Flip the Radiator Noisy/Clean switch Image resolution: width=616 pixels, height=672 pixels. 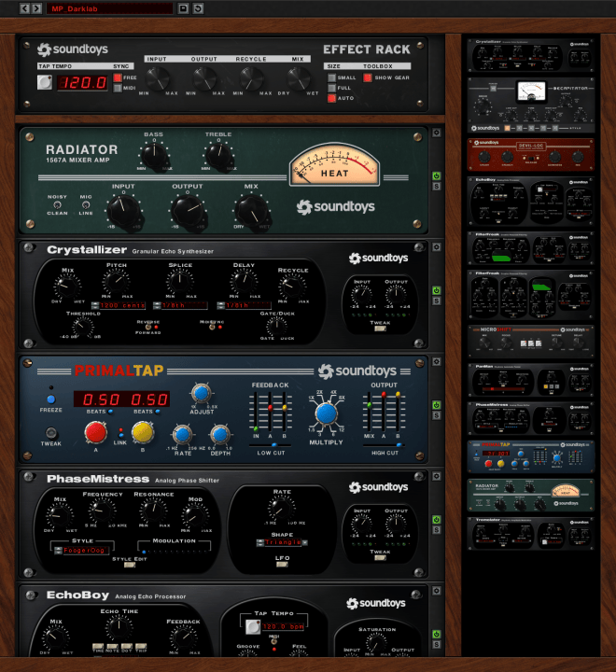57,204
